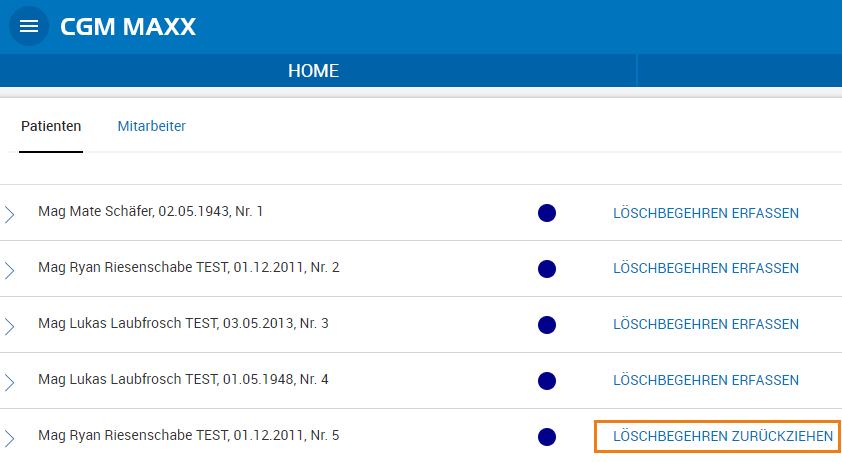The image size is (842, 462).
Task: Open the hamburger main menu
Action: point(29,27)
